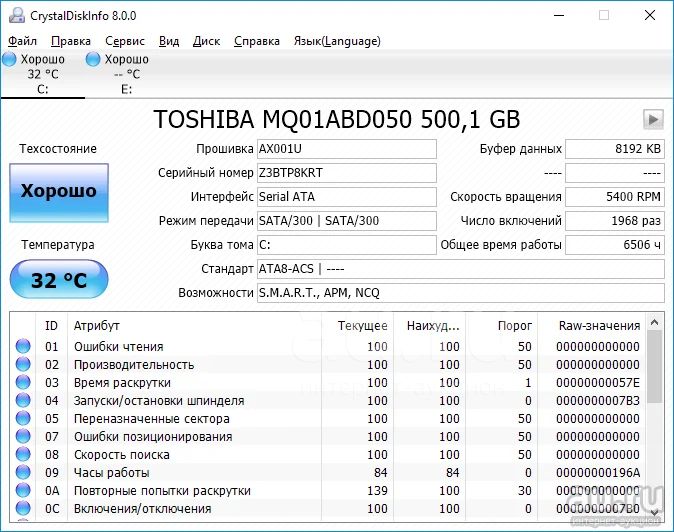This screenshot has height=532, width=674.
Task: Click the disk title TOSHIBA MQ01ABD050 500,1 GB
Action: click(337, 119)
